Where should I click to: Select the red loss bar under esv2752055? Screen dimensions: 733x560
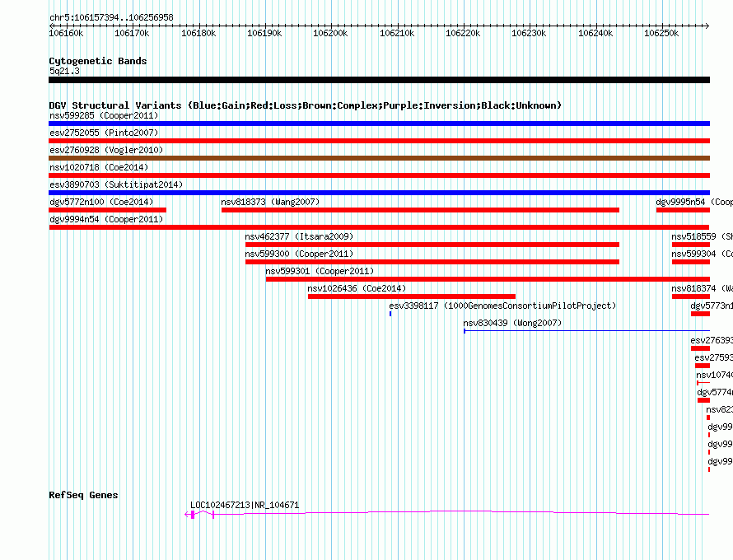pos(379,141)
